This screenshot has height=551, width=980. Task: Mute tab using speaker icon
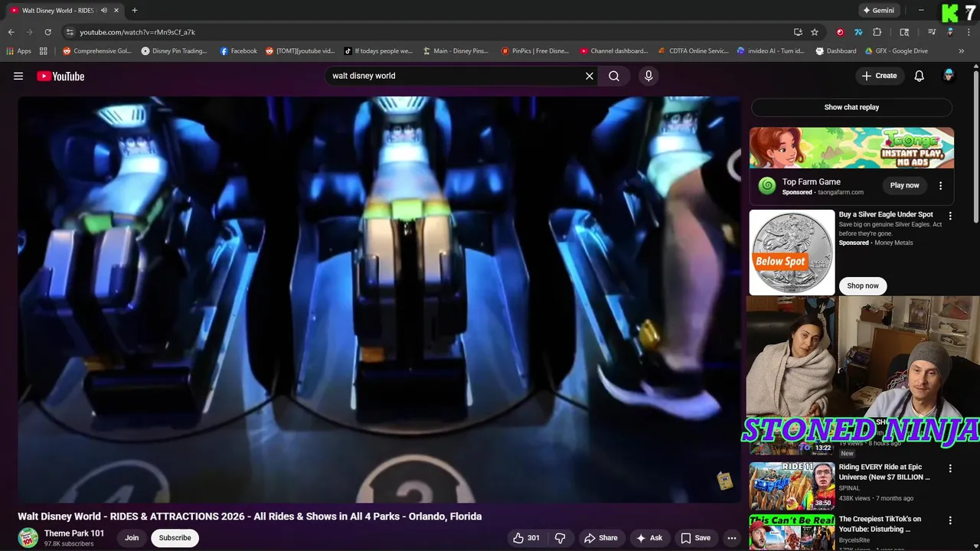click(x=104, y=11)
